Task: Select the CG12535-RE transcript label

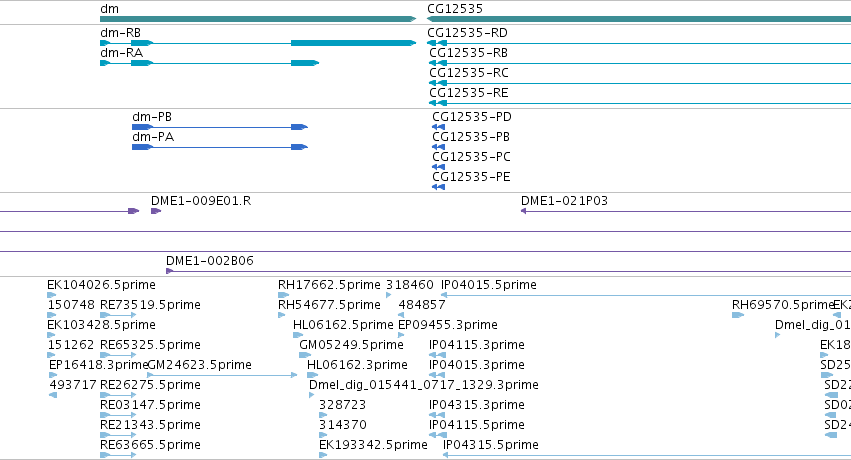Action: pos(469,93)
